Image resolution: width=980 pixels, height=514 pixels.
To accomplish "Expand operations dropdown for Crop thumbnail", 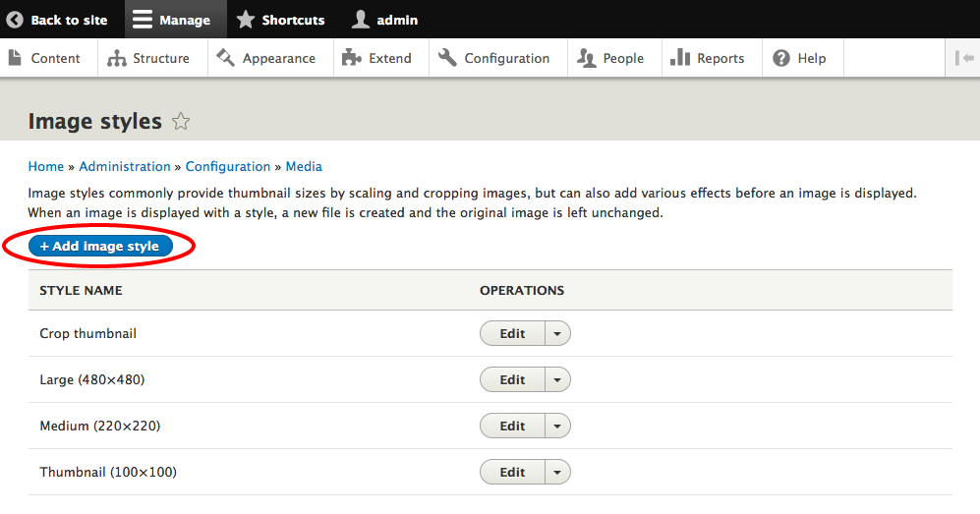I will (x=557, y=334).
